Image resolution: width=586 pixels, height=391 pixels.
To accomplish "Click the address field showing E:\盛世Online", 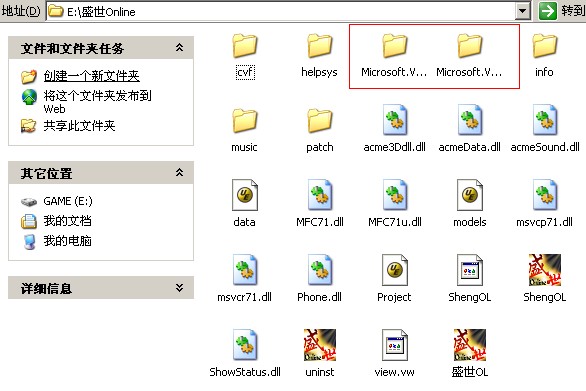I will tap(281, 11).
